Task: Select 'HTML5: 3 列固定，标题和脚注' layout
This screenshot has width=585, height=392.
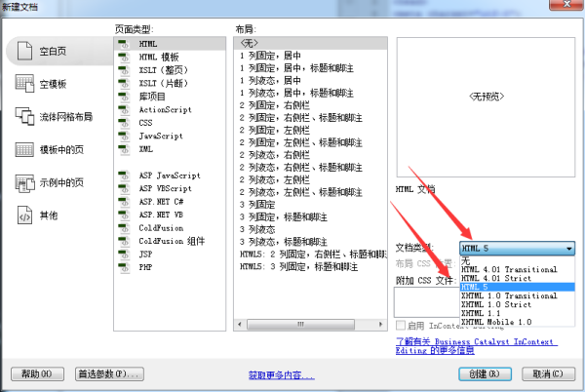Action: (x=310, y=266)
